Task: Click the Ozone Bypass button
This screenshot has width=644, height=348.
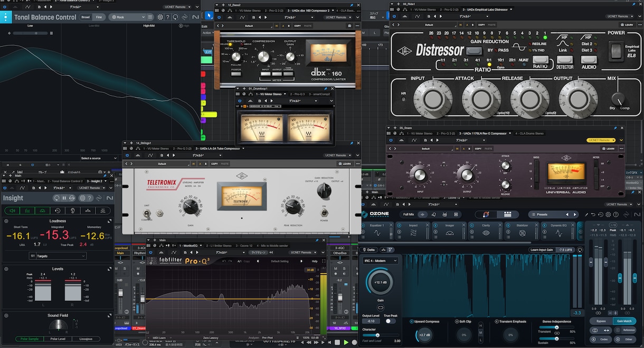Action: click(x=601, y=321)
